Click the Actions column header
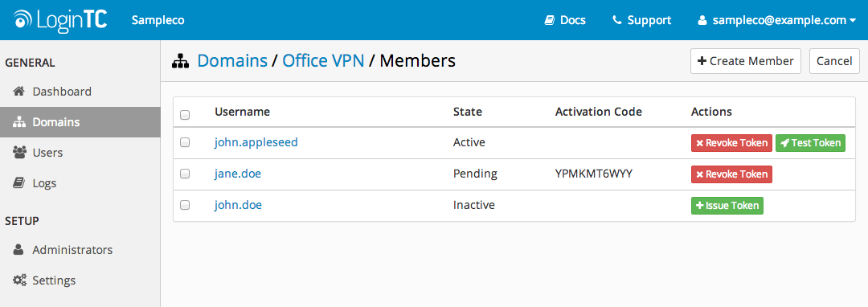 [711, 112]
